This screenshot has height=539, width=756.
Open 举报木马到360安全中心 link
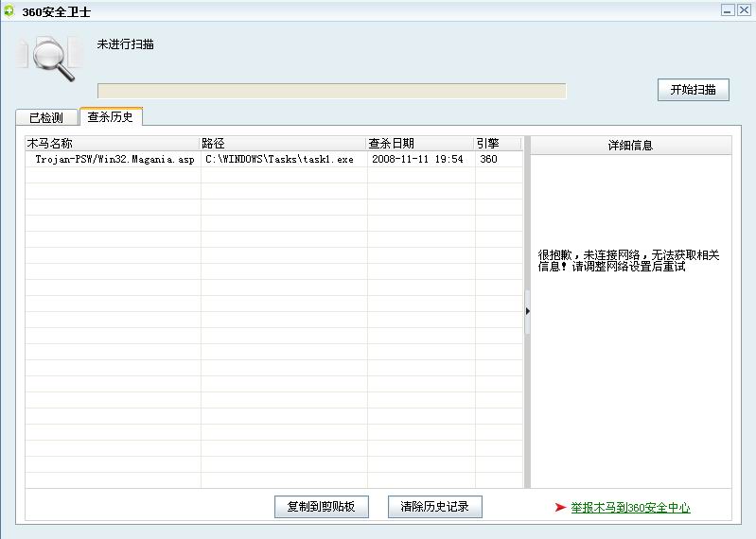(x=631, y=508)
